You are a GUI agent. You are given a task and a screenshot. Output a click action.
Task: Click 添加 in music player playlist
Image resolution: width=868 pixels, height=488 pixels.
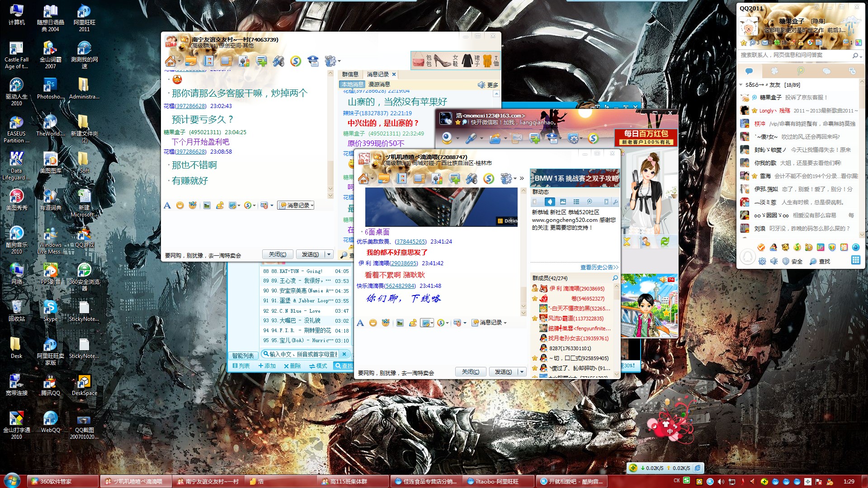[x=267, y=366]
